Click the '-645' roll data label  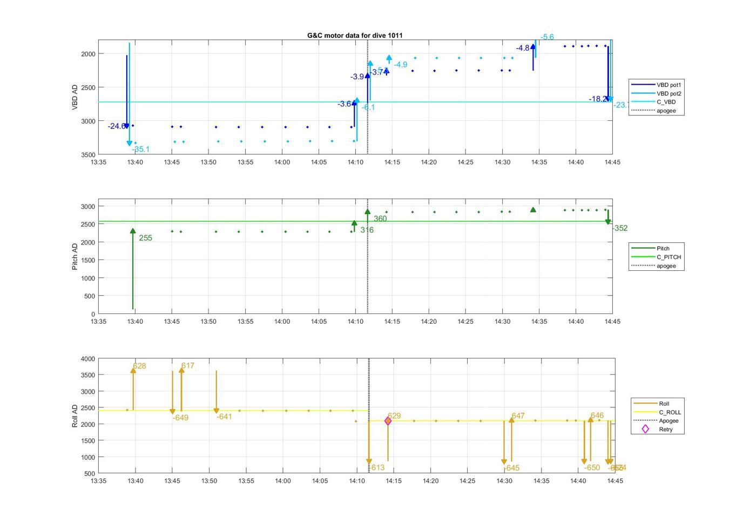[511, 468]
